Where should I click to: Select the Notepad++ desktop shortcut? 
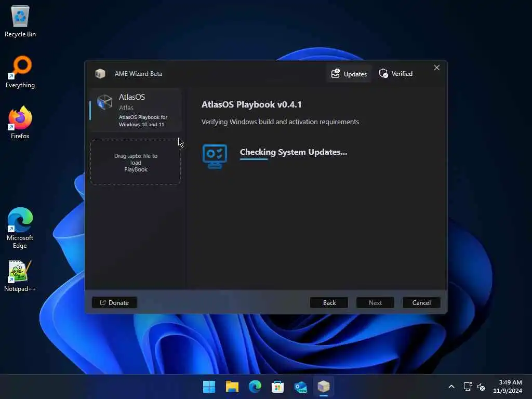20,276
